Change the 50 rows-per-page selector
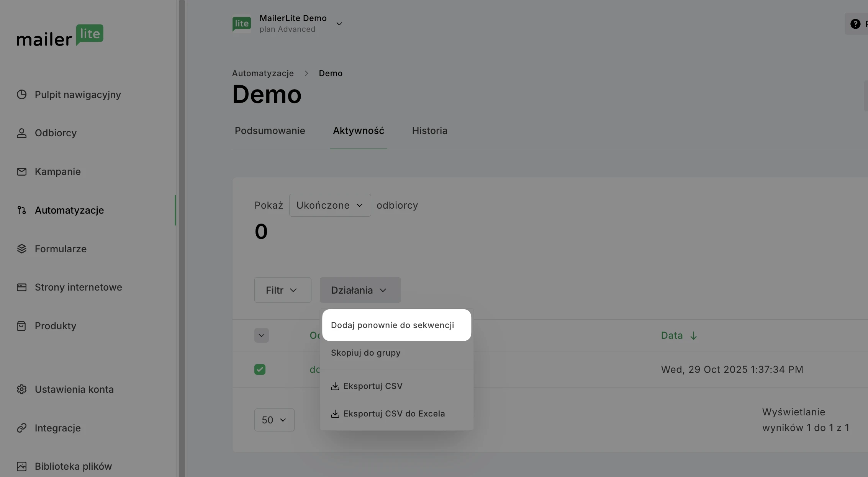868x477 pixels. coord(274,420)
